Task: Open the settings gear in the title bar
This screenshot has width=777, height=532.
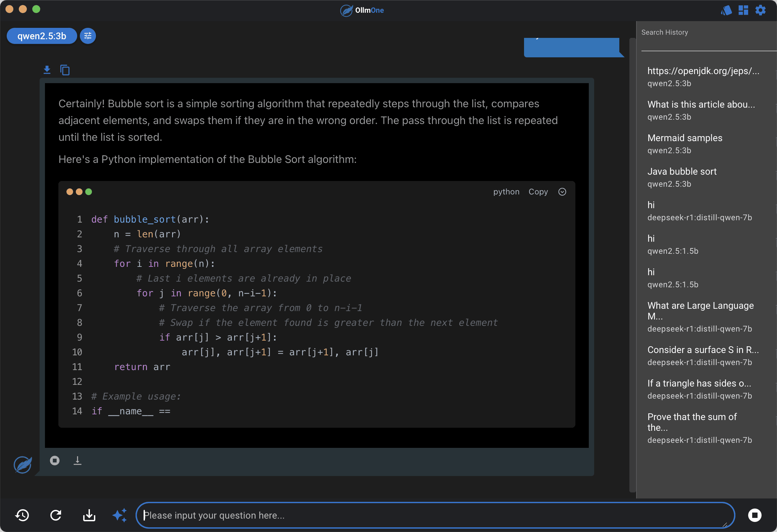Action: (x=761, y=10)
